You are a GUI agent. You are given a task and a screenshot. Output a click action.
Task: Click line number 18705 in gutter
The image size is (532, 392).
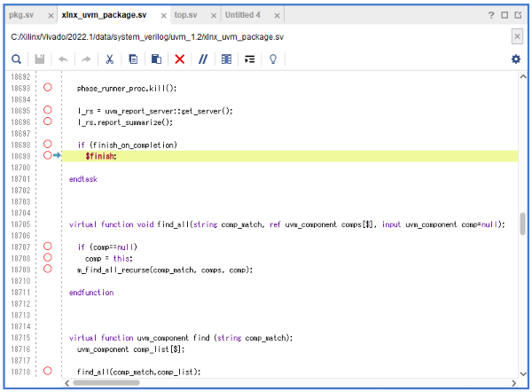[20, 224]
